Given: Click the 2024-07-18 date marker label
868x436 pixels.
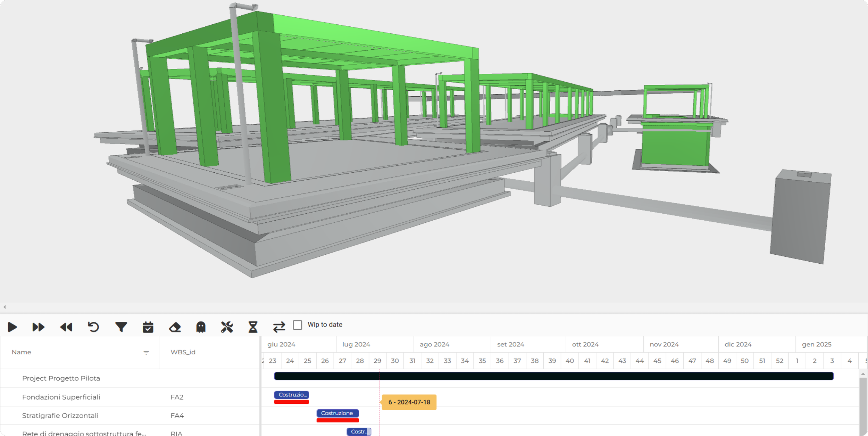Looking at the screenshot, I should (x=409, y=402).
